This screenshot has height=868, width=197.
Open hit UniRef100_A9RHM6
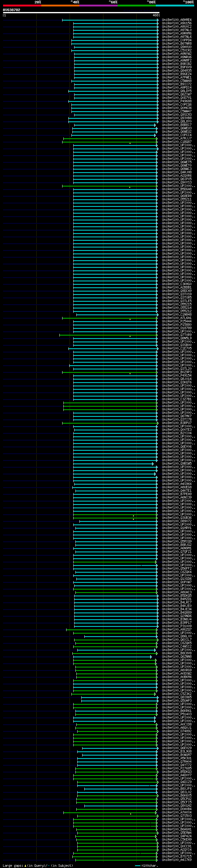click(x=176, y=33)
